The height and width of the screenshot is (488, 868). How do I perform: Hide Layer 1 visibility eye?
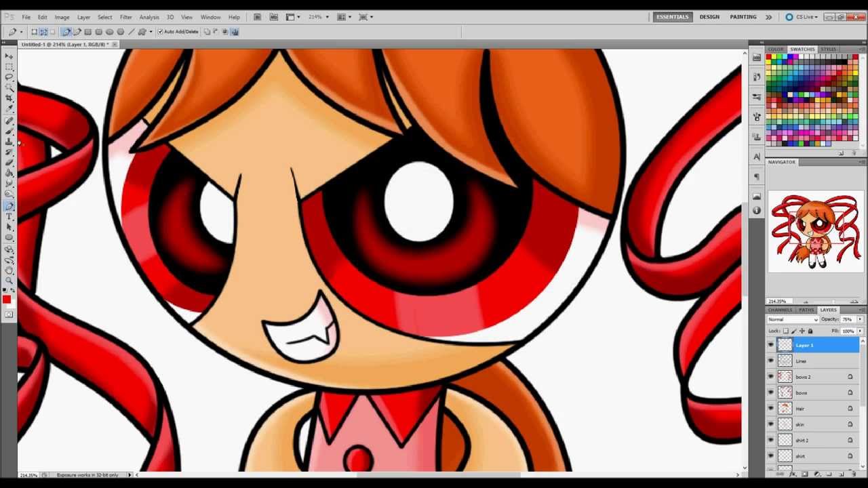pos(770,345)
